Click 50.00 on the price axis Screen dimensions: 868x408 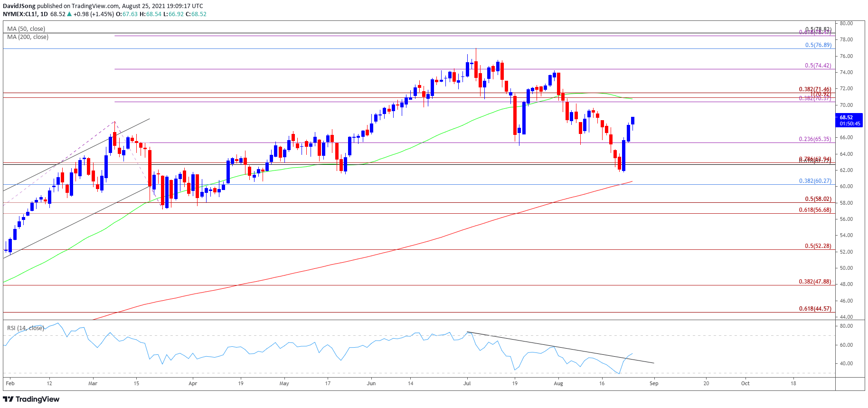(x=846, y=268)
